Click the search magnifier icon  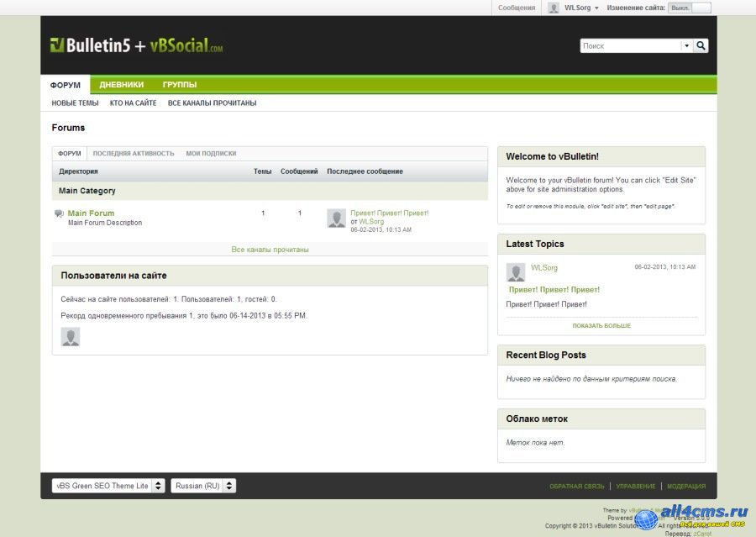[x=701, y=46]
